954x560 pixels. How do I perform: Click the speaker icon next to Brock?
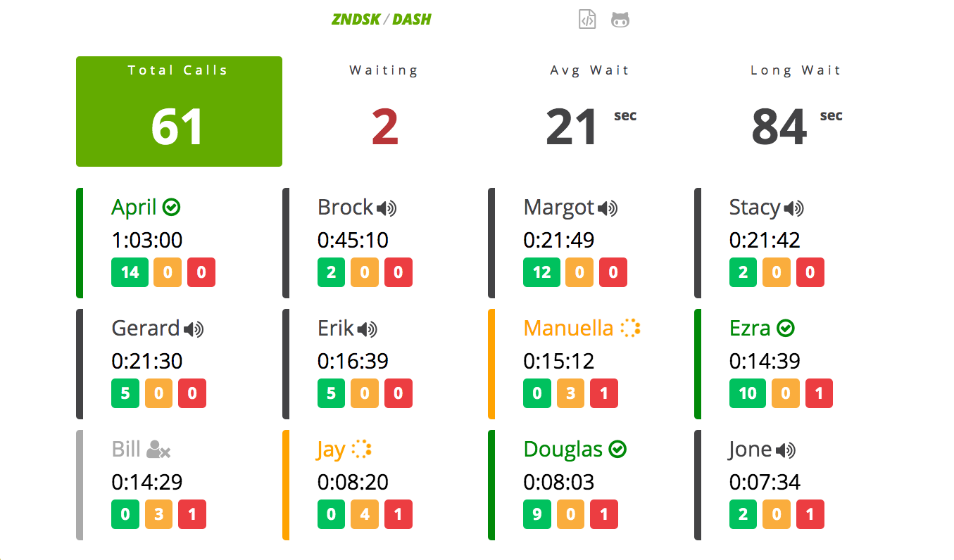click(x=387, y=208)
